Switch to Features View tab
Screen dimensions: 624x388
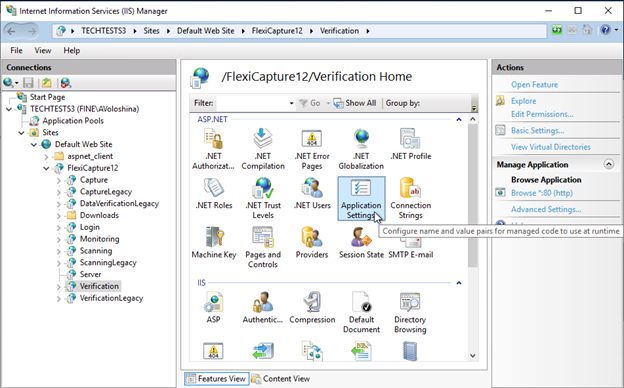217,379
